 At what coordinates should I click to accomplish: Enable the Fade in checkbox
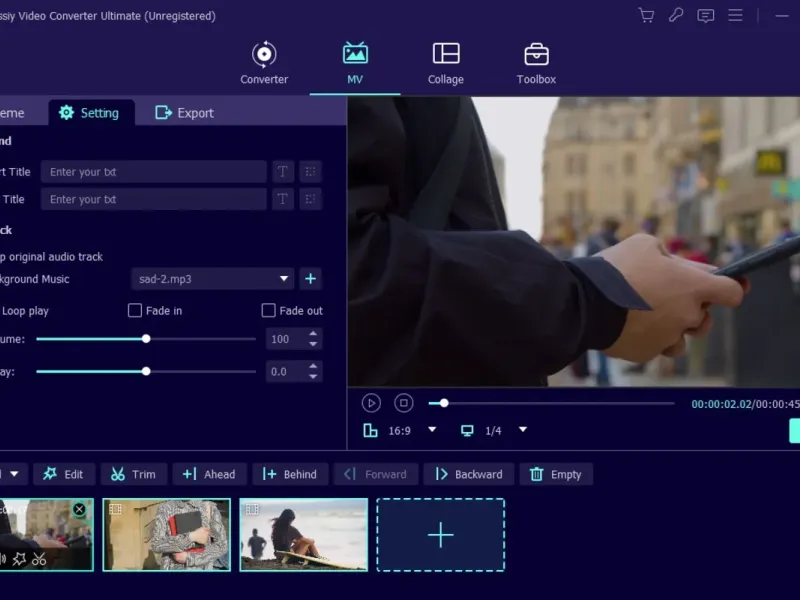click(x=135, y=311)
